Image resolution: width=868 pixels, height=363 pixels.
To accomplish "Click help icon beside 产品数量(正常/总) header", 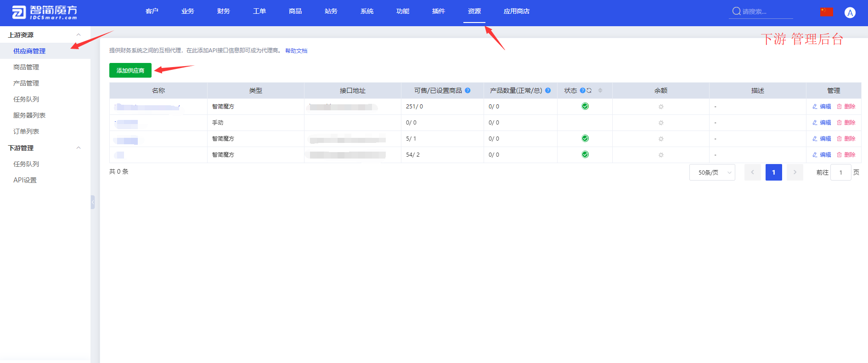I will click(548, 91).
